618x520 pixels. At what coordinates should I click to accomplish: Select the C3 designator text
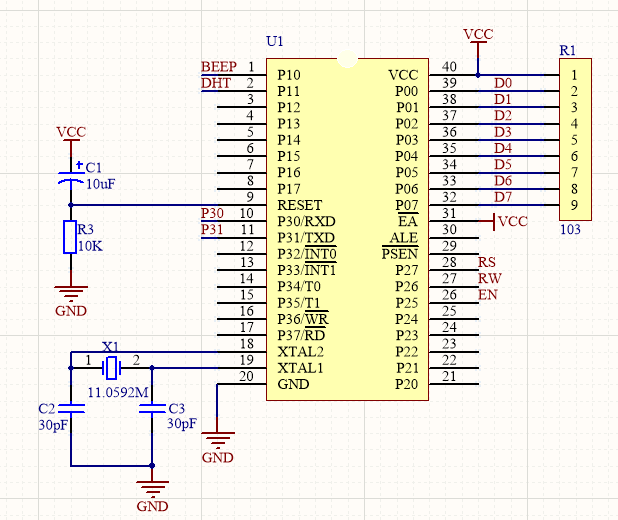pos(176,408)
